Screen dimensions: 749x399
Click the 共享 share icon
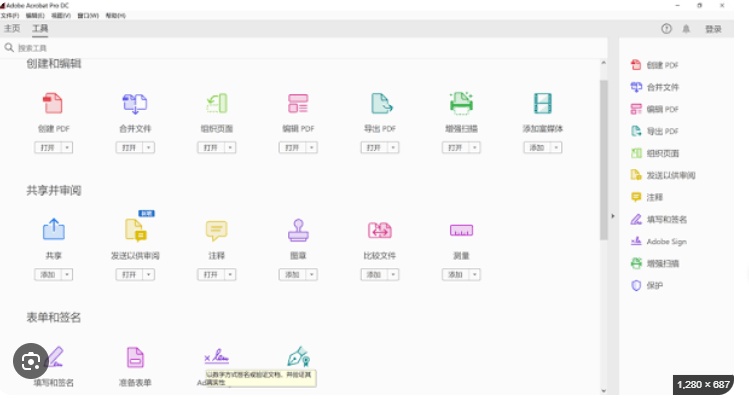point(54,229)
